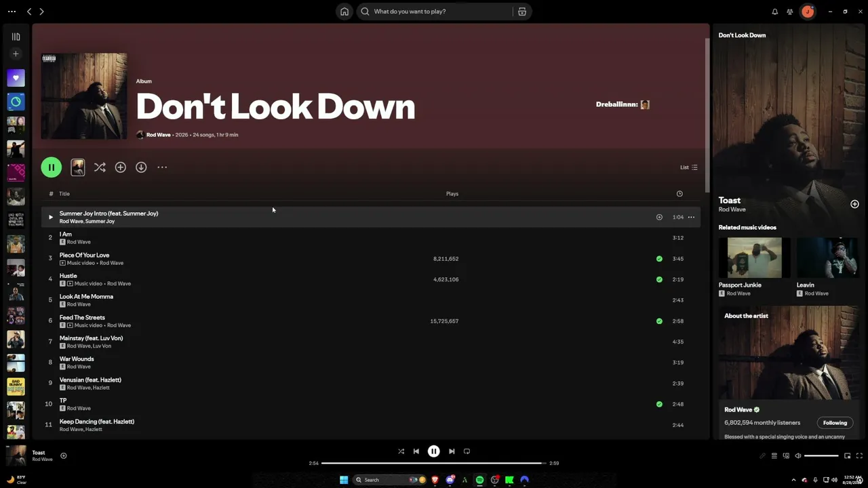Image resolution: width=868 pixels, height=488 pixels.
Task: Click the main view vertical scrollbar
Action: 707,115
